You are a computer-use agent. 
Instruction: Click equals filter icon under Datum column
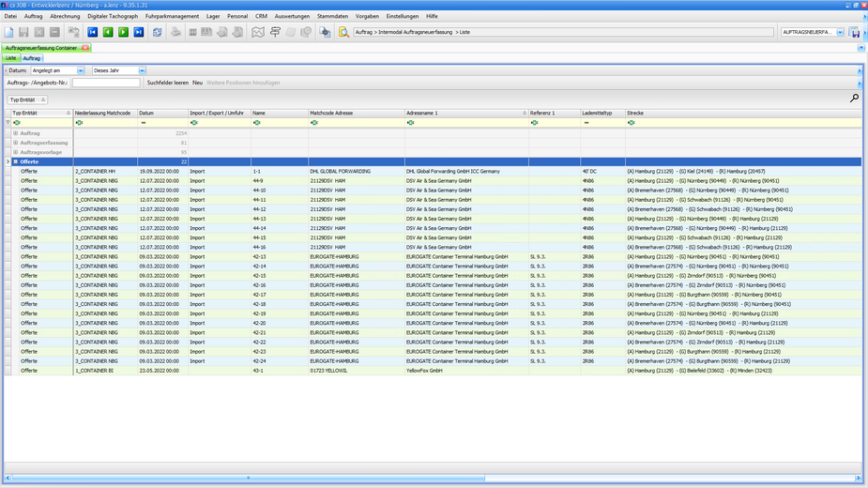pyautogui.click(x=144, y=122)
